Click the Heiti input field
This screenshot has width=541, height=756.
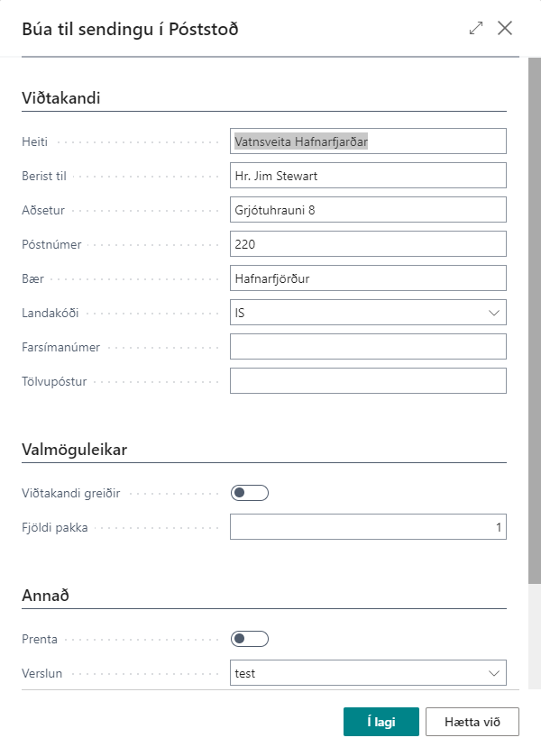(x=368, y=141)
